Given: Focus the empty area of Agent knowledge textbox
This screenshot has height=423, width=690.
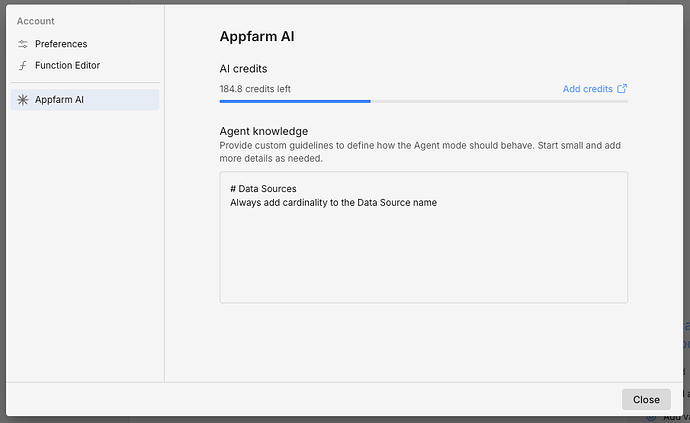Looking at the screenshot, I should point(423,260).
